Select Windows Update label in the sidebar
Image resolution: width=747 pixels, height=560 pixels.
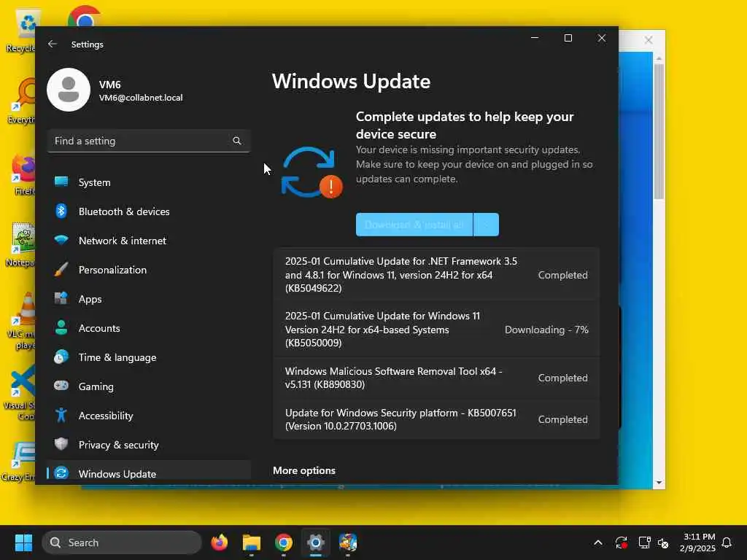pyautogui.click(x=117, y=474)
